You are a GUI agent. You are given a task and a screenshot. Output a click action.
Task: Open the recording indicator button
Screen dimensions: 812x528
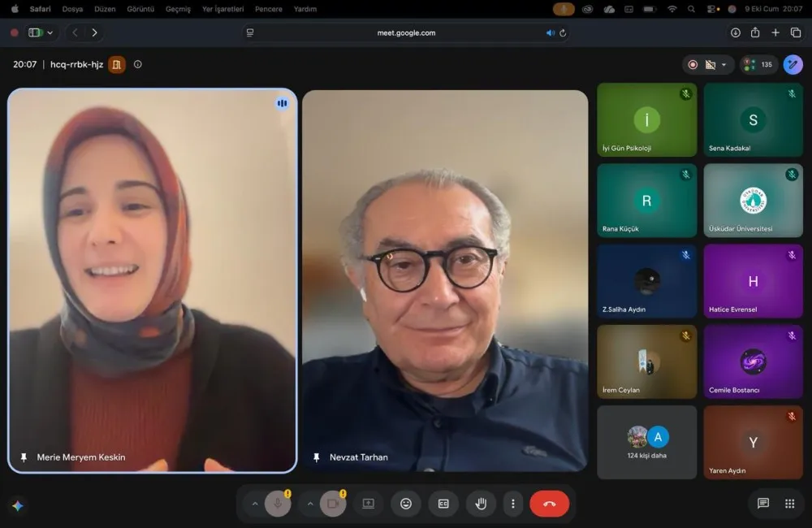[x=693, y=65]
